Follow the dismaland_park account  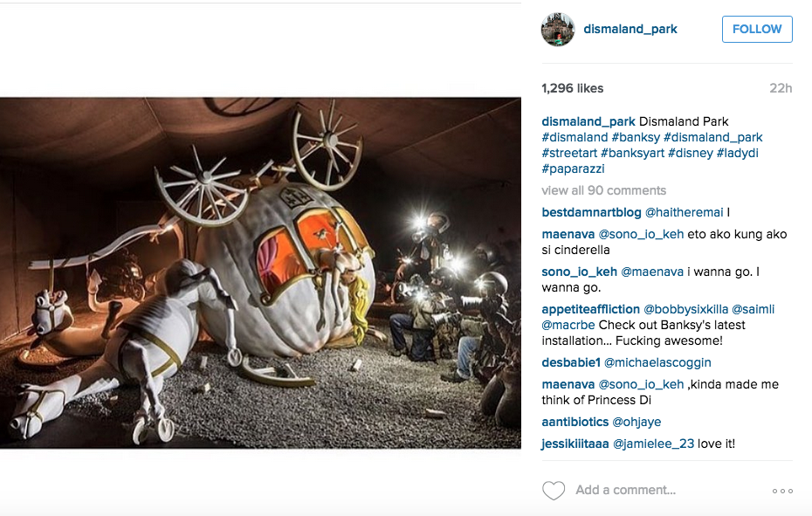coord(757,29)
